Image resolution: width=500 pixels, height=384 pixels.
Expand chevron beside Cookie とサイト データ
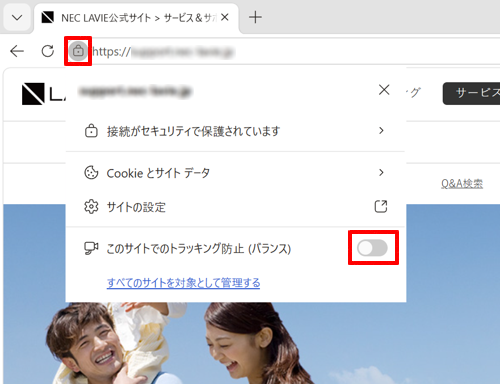tap(381, 172)
